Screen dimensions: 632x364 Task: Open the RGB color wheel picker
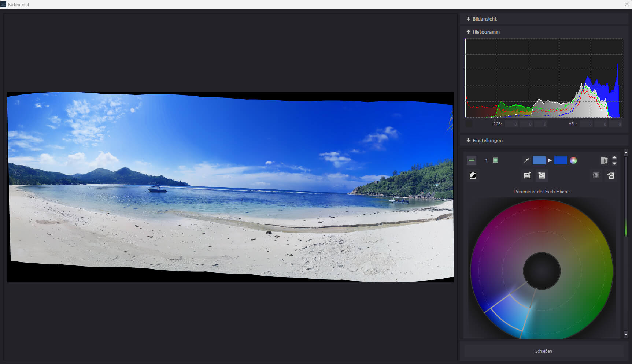click(573, 160)
